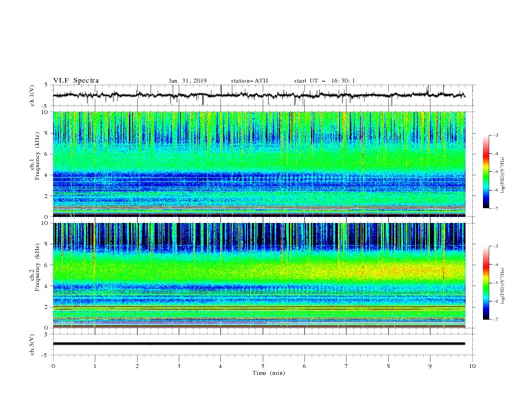Click the ch.1 frequency spectrogram panel
This screenshot has height=411, width=532.
pos(259,164)
